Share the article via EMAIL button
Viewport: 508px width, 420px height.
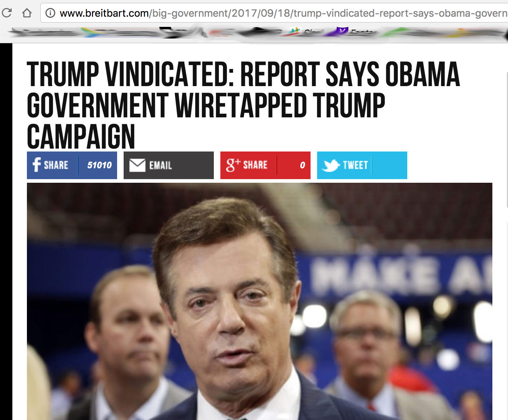pos(169,165)
